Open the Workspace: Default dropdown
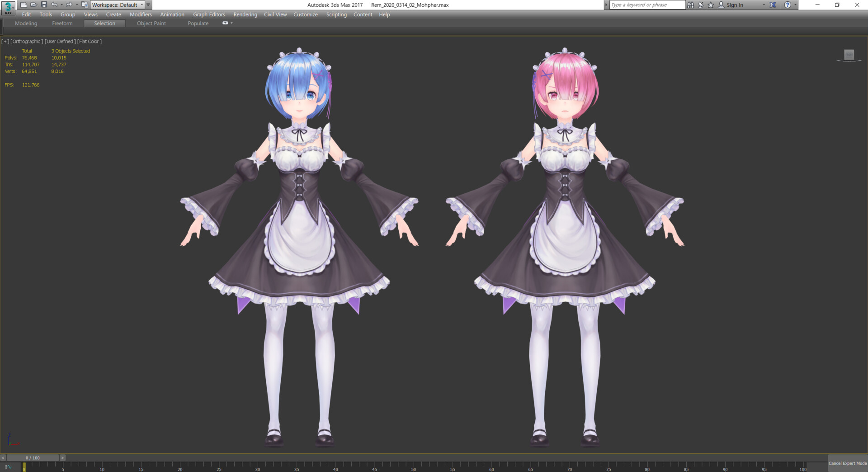This screenshot has height=472, width=868. pyautogui.click(x=118, y=5)
